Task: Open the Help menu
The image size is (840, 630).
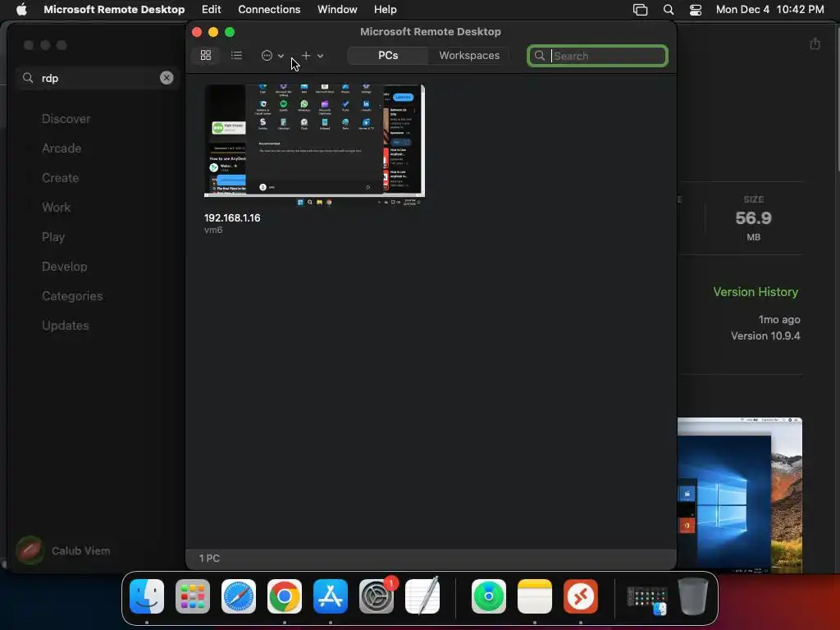Action: pos(386,10)
